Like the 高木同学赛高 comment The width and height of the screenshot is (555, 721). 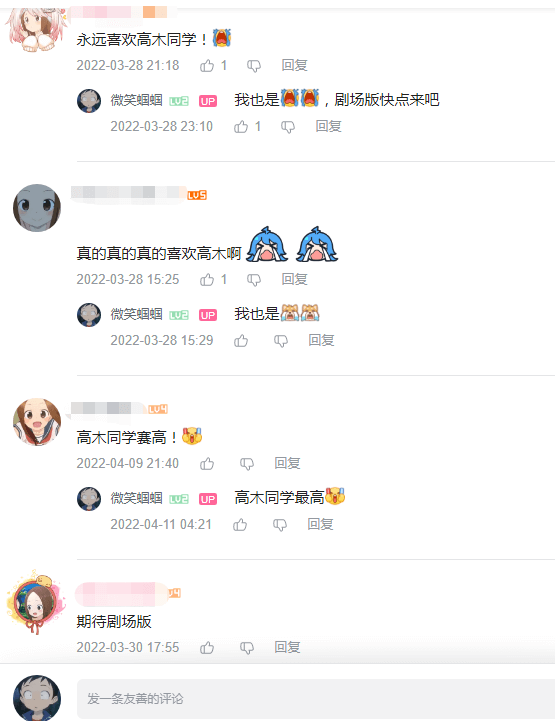click(207, 464)
